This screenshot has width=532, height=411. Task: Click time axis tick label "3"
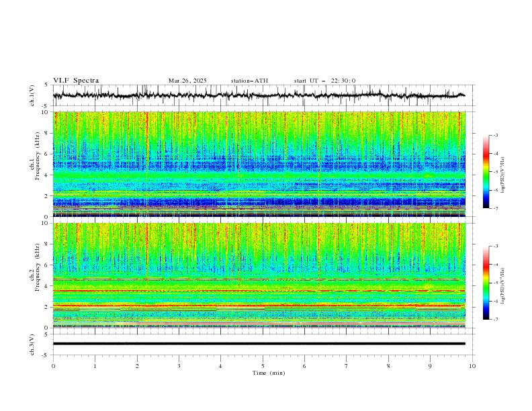click(x=179, y=366)
